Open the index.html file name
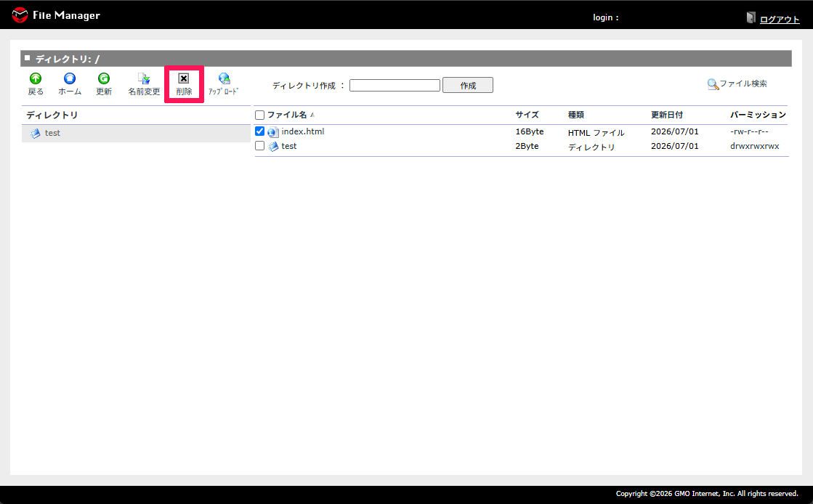The image size is (813, 504). (x=303, y=131)
